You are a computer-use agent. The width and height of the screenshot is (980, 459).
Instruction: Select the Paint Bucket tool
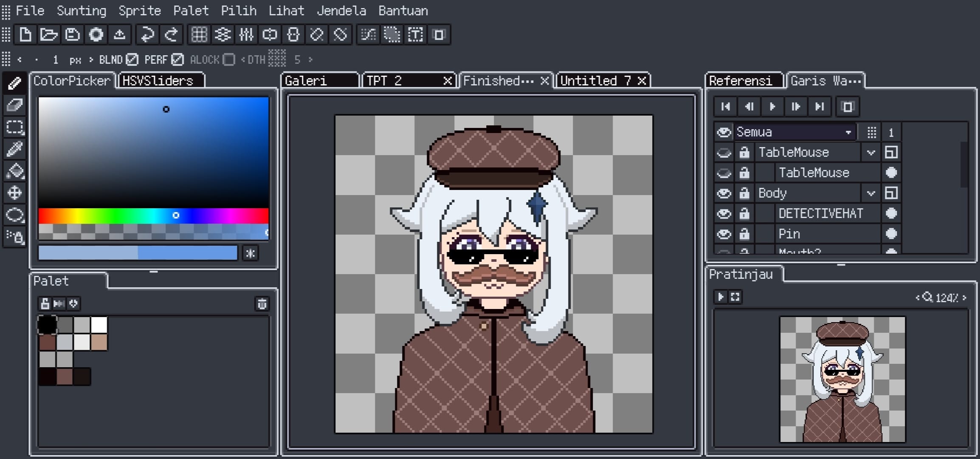(x=14, y=171)
